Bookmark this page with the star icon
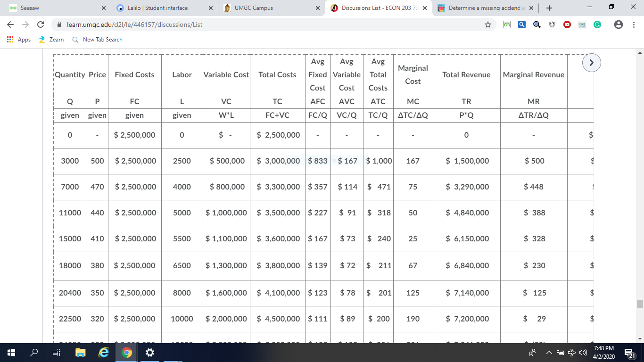Screen dimensions: 644x362 coord(488,25)
